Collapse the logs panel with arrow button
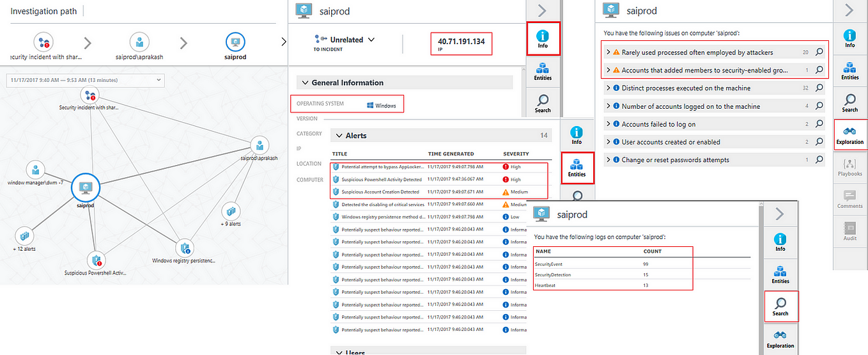Image resolution: width=868 pixels, height=355 pixels. tap(780, 213)
